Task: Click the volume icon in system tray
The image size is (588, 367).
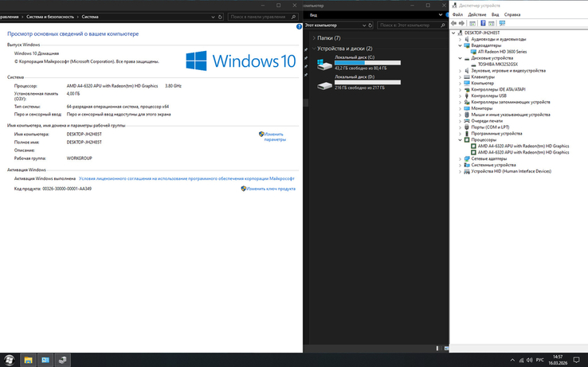Action: [530, 361]
